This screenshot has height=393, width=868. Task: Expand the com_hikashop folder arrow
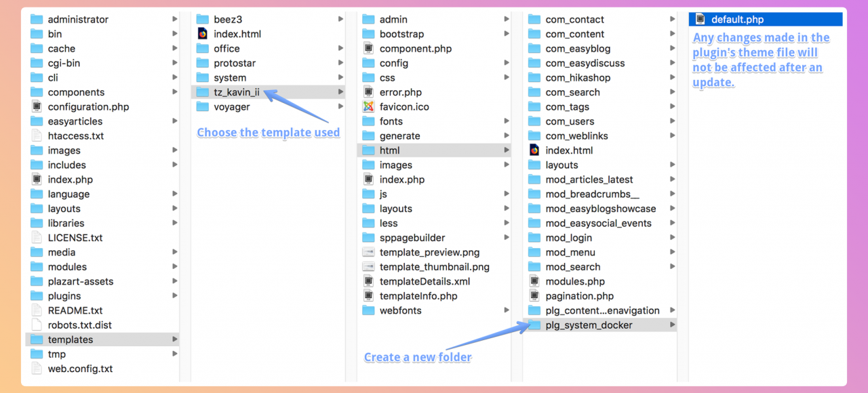672,78
